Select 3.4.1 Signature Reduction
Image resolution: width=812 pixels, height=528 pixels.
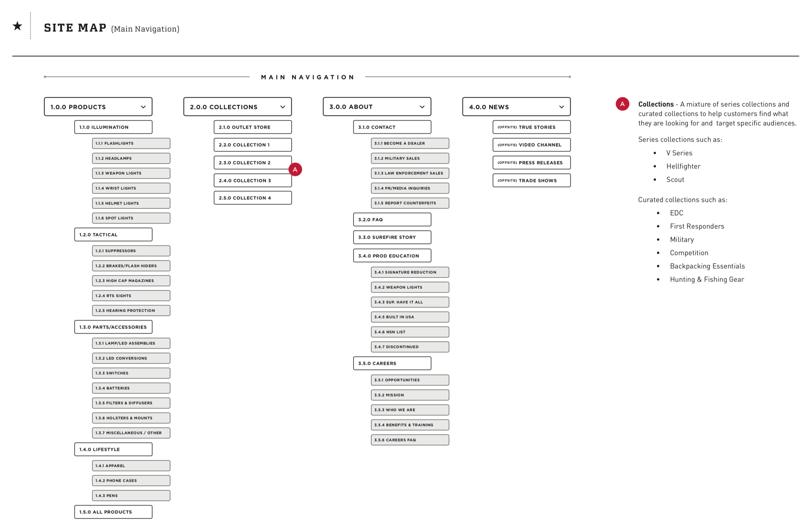click(x=410, y=272)
